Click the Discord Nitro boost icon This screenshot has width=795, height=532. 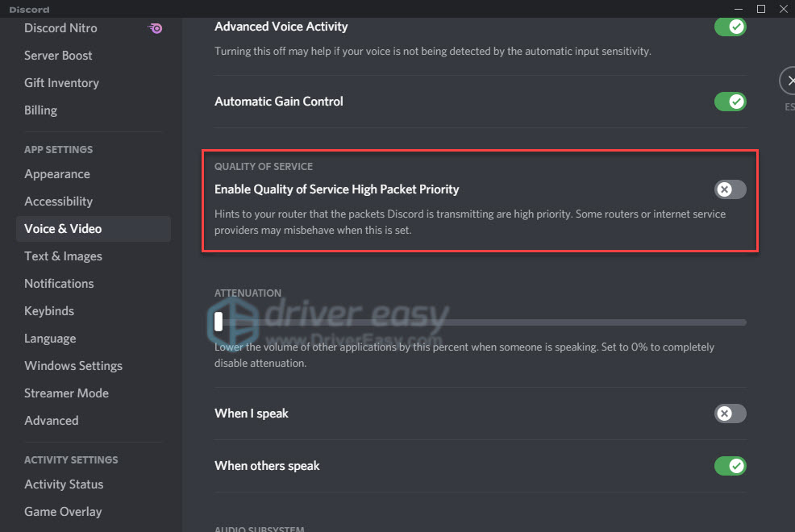point(155,28)
